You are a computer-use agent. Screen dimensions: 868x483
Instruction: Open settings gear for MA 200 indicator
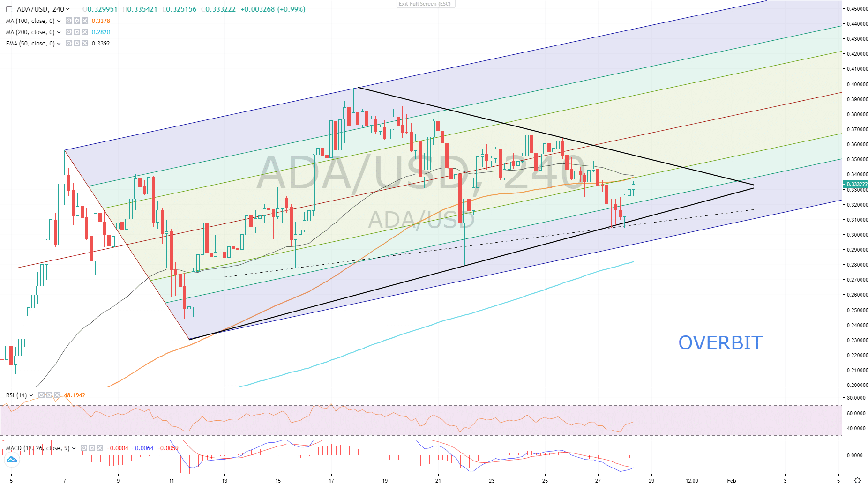(77, 32)
